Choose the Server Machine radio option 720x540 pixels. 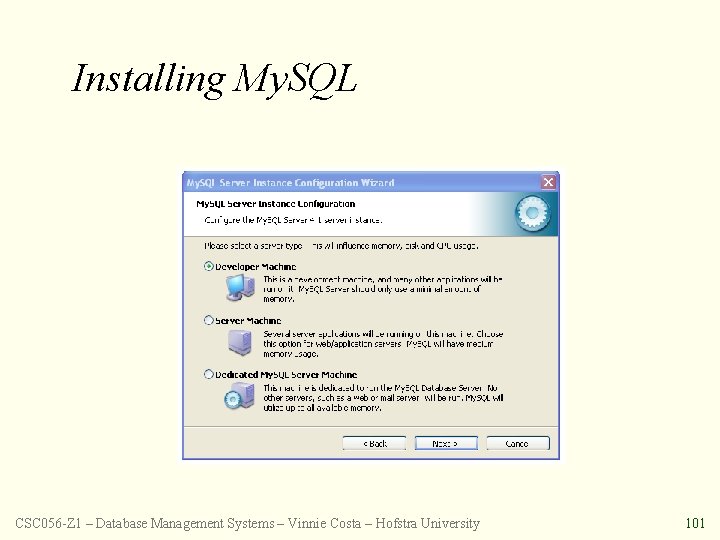(208, 320)
